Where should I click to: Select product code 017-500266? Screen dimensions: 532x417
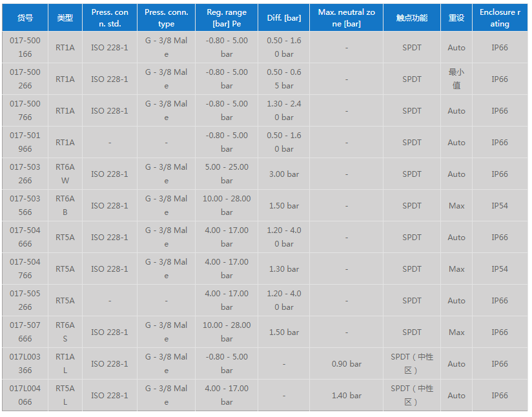coord(25,79)
